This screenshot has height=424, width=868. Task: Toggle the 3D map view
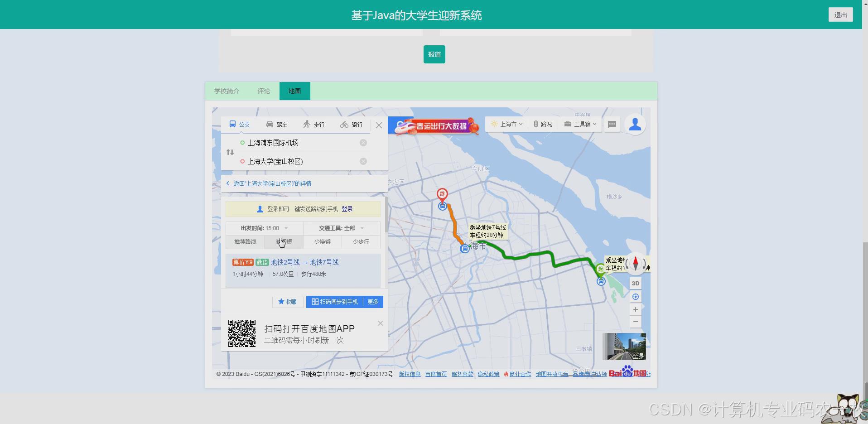click(x=636, y=283)
